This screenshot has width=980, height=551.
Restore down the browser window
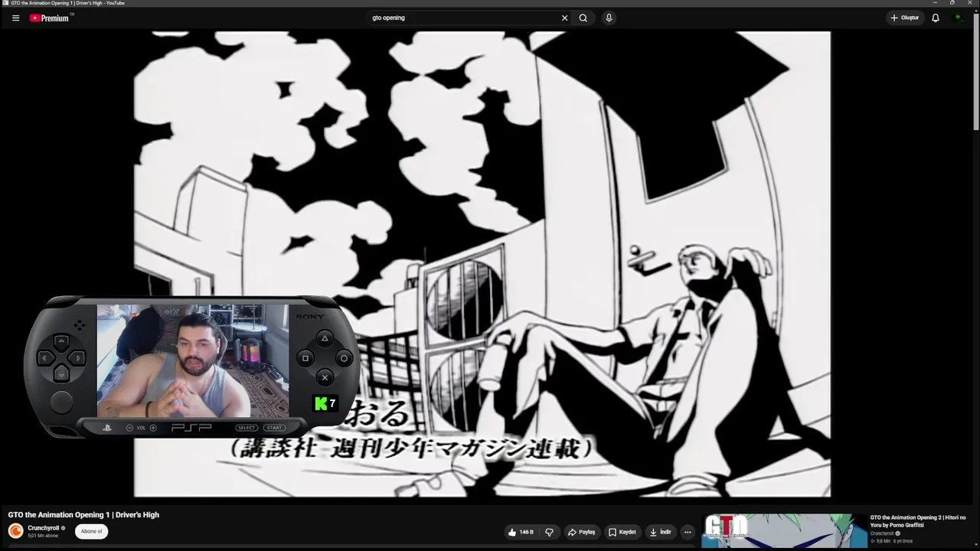(952, 2)
